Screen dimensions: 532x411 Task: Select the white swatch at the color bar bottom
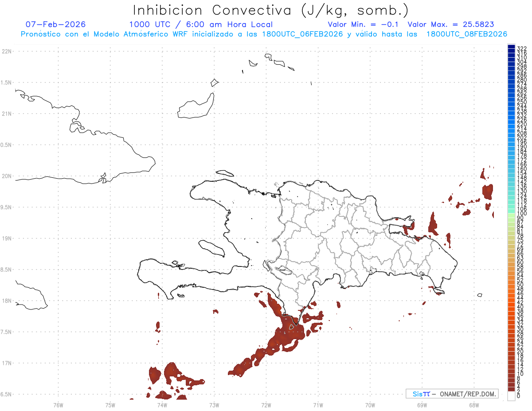(511, 396)
